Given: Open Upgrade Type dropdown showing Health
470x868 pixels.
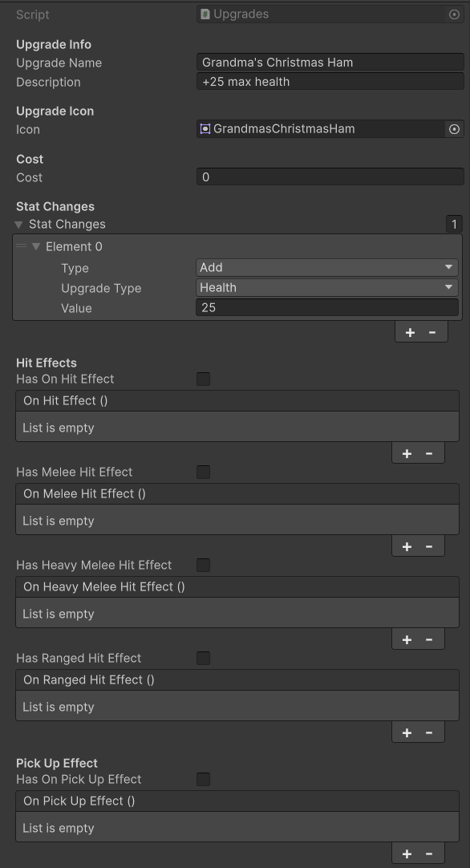Looking at the screenshot, I should click(327, 288).
